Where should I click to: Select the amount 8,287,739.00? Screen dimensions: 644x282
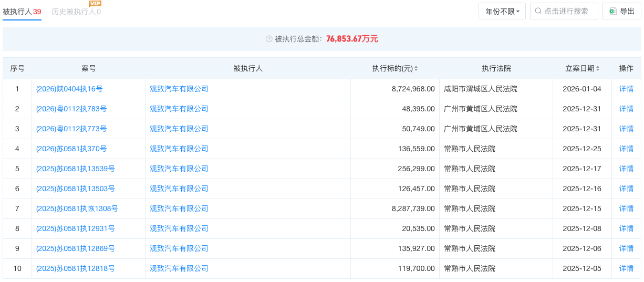point(413,209)
